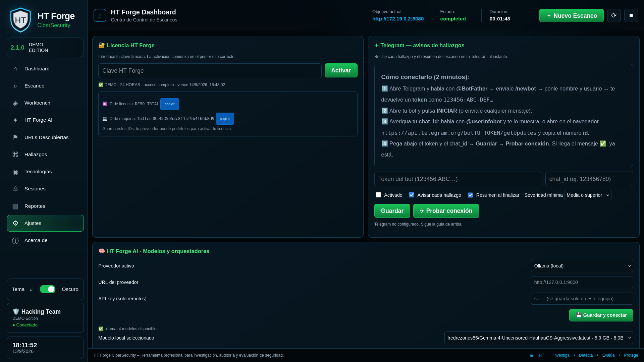Screen dimensions: 644x362
Task: Toggle the dark theme switch
Action: [48, 289]
